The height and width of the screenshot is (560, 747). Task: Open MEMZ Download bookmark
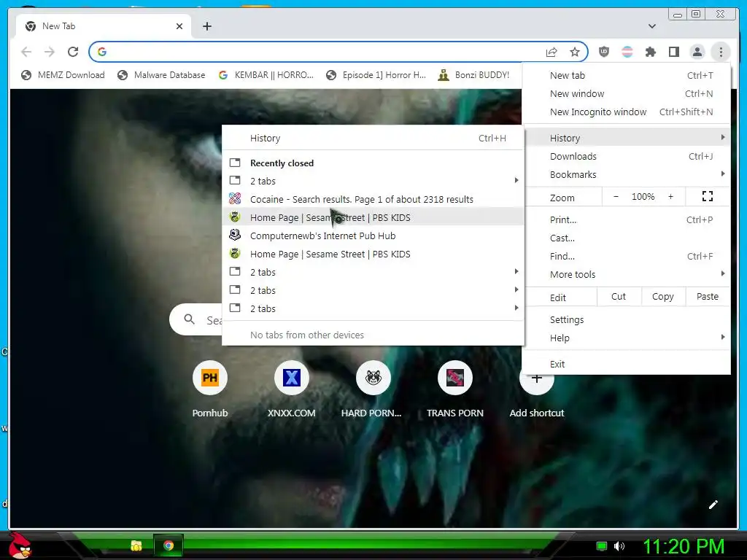[63, 75]
